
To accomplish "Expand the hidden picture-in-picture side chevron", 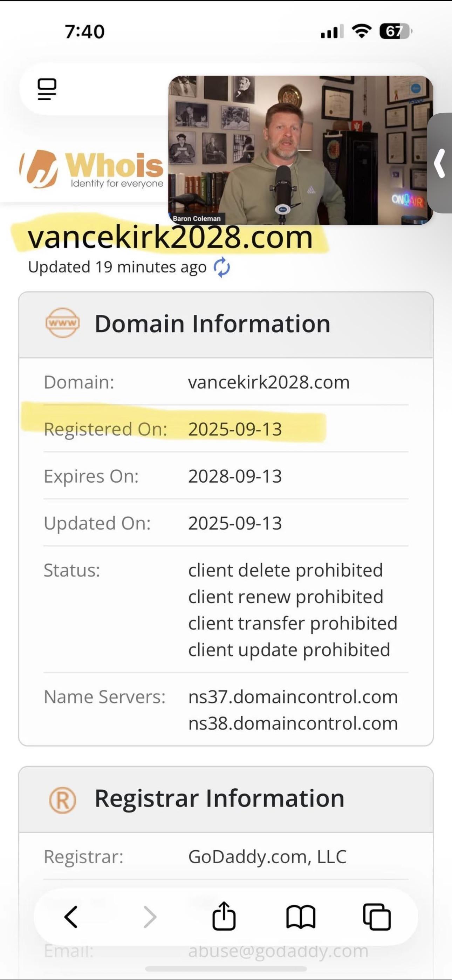I will click(x=440, y=163).
